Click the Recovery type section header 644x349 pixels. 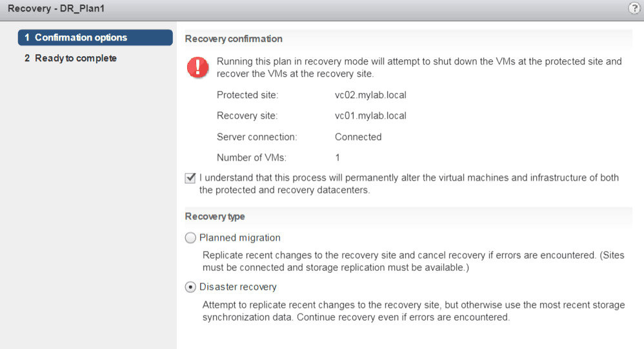pyautogui.click(x=215, y=217)
